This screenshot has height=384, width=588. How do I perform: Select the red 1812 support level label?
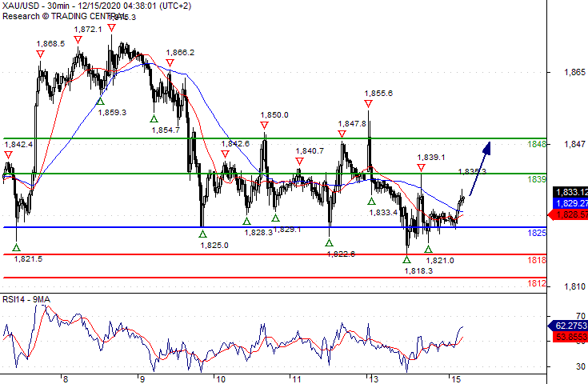coord(537,283)
